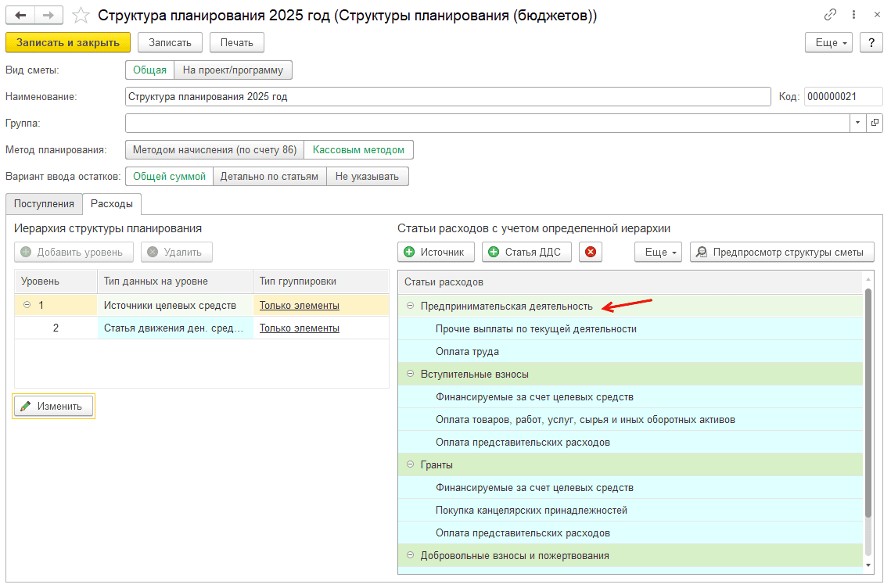
Task: Add form to favorites with star icon
Action: (80, 16)
